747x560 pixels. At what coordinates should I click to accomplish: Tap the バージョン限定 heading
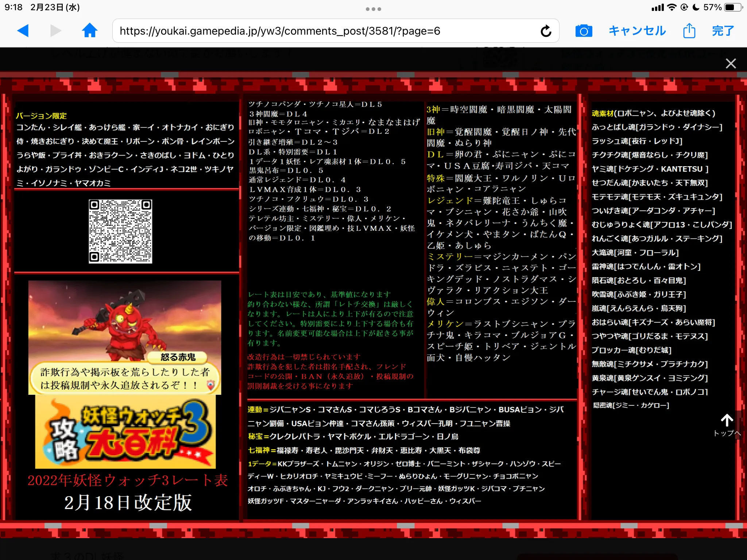[41, 116]
